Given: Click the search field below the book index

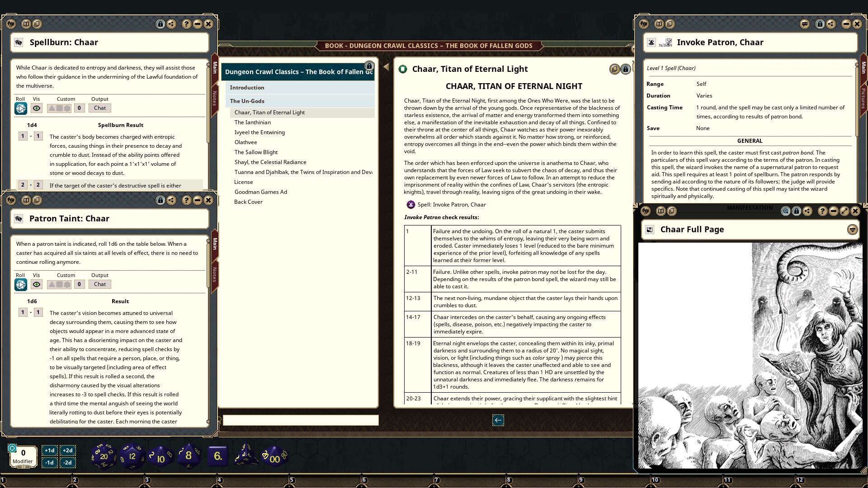Looking at the screenshot, I should point(300,420).
